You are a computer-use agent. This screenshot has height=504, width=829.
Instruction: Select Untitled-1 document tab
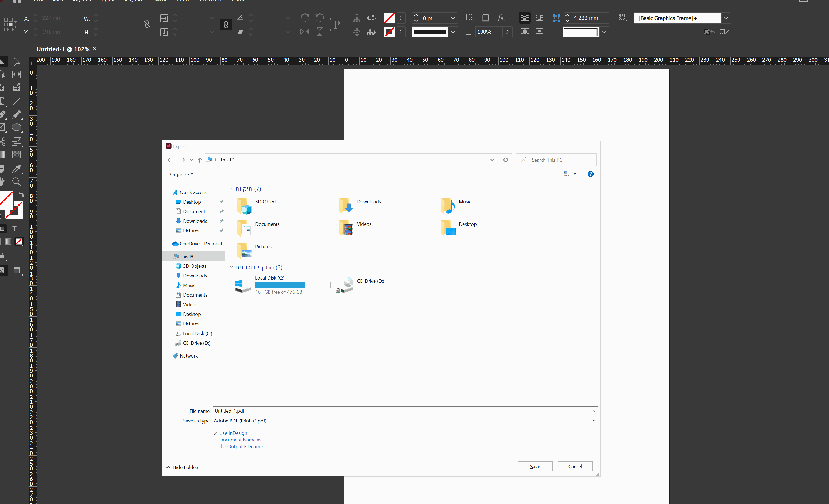coord(63,49)
